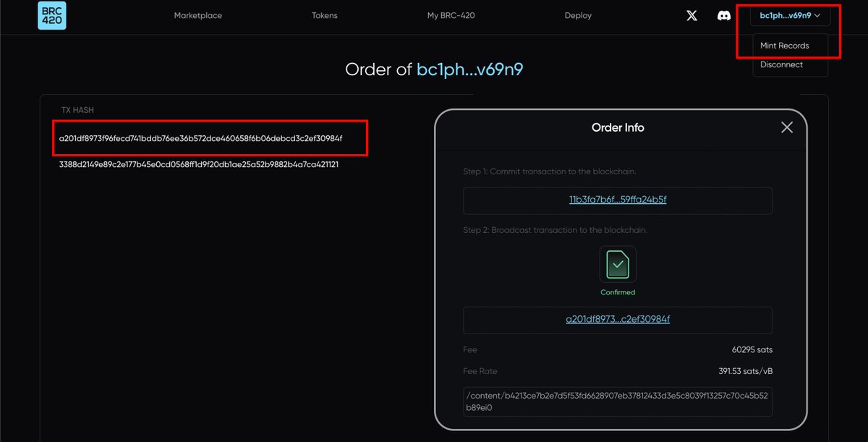The width and height of the screenshot is (868, 442).
Task: Click the BRC 420 logo
Action: coord(52,15)
